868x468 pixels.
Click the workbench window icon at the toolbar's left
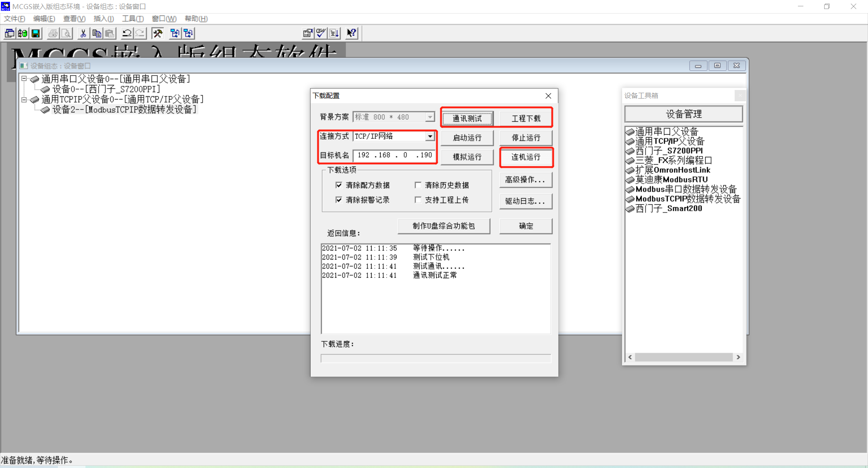pyautogui.click(x=9, y=33)
